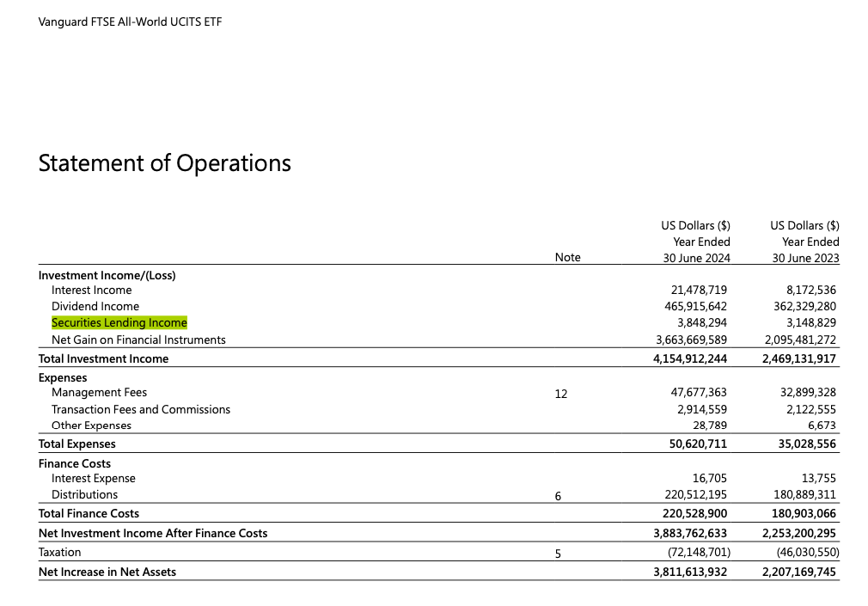This screenshot has width=868, height=606.
Task: Click the Vanguard FTSE All-World UCITS ETF header
Action: tap(130, 21)
